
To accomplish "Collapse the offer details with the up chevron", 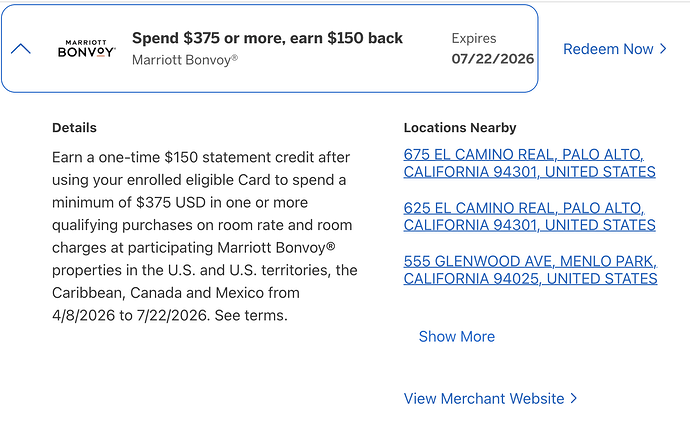I will point(20,49).
